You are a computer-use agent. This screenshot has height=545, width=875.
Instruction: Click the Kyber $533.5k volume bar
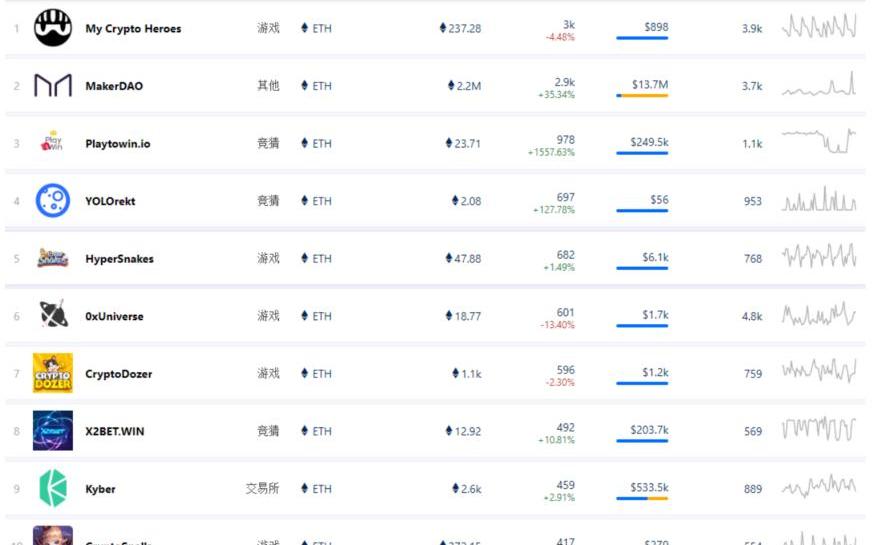pos(642,499)
